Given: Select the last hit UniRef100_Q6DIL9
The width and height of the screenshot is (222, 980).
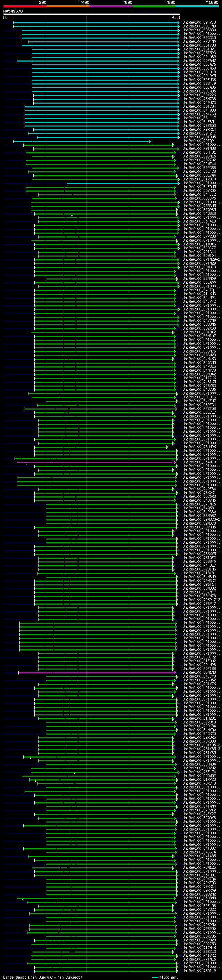Looking at the screenshot, I should [x=199, y=971].
